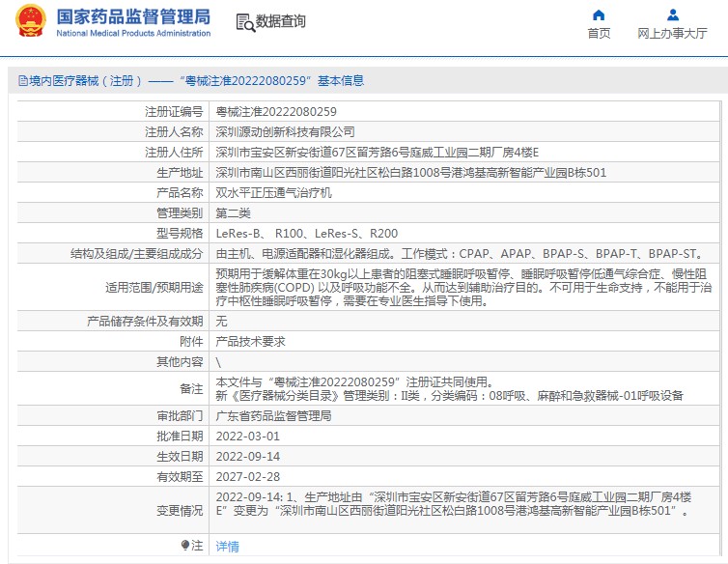The width and height of the screenshot is (728, 564).
Task: Click the bulb icon beside 注
Action: click(x=184, y=545)
